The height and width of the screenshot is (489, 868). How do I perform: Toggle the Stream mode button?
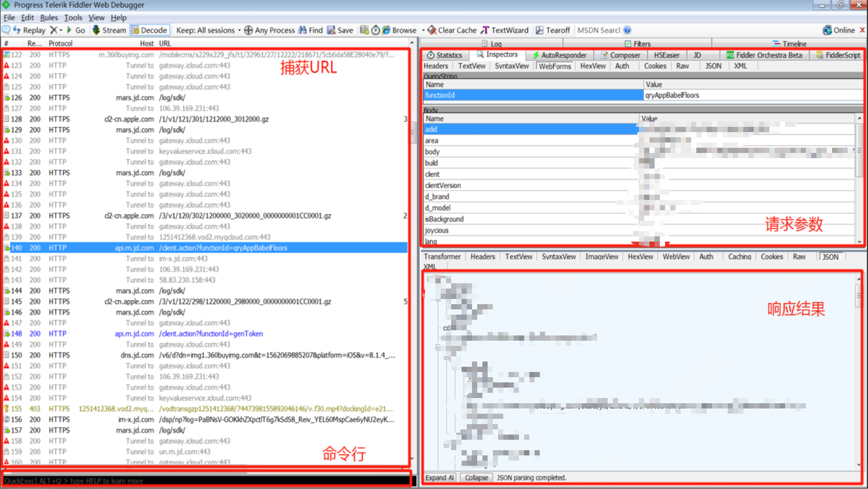[x=109, y=30]
